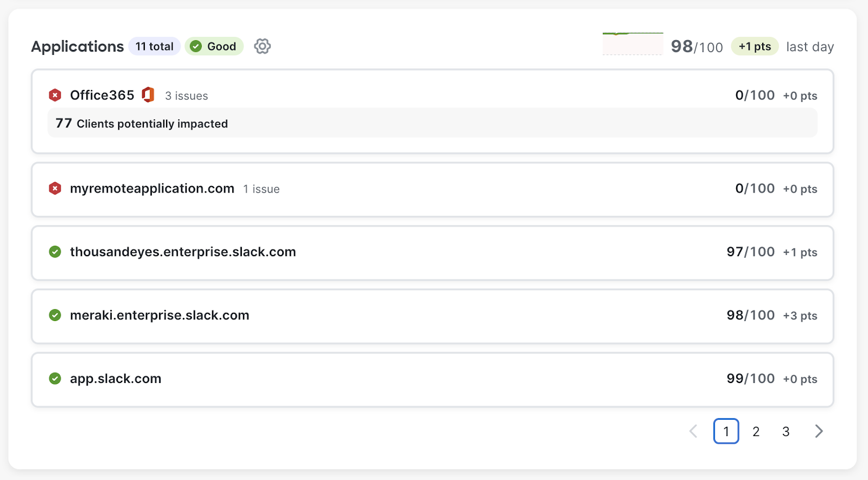Click 77 Clients potentially impacted banner

coord(432,123)
